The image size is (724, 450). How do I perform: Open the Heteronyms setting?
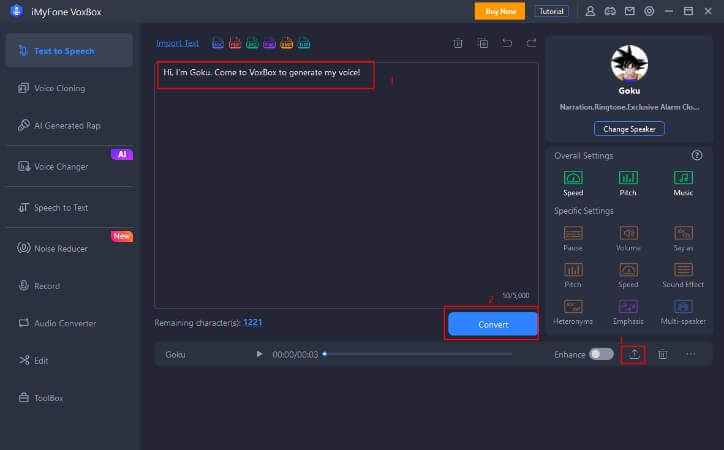click(x=573, y=312)
